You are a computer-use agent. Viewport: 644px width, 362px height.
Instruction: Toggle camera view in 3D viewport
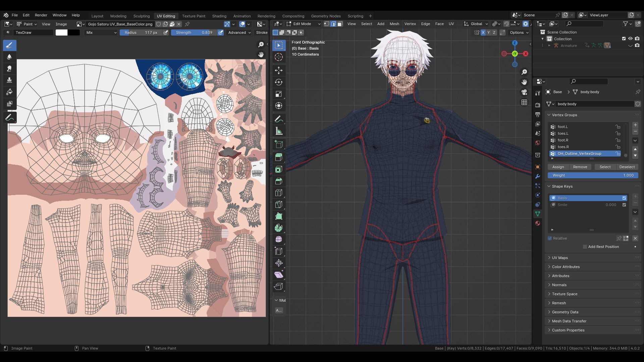click(x=524, y=92)
